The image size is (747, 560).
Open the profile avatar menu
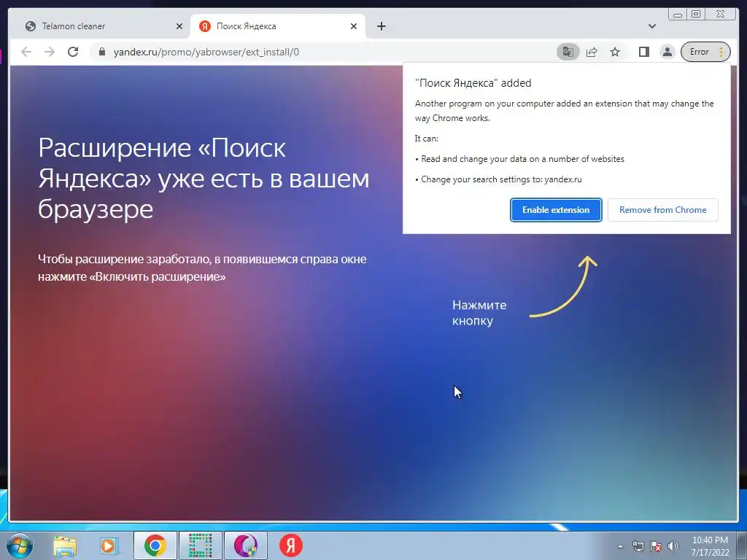tap(667, 52)
